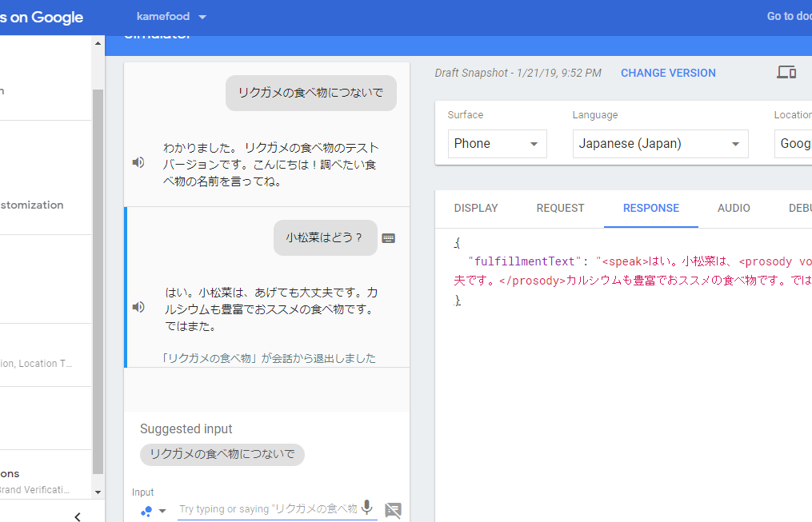Open the input type dropdown arrow
The image size is (812, 522).
(162, 511)
